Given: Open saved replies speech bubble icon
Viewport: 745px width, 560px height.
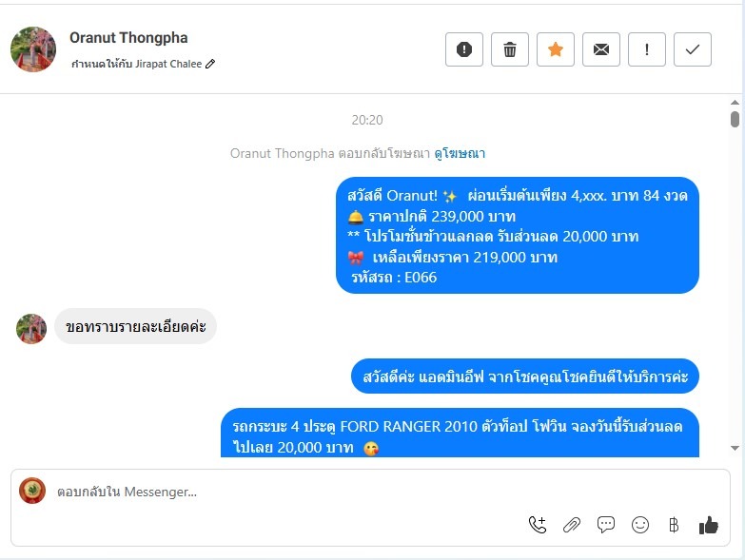Looking at the screenshot, I should 606,525.
